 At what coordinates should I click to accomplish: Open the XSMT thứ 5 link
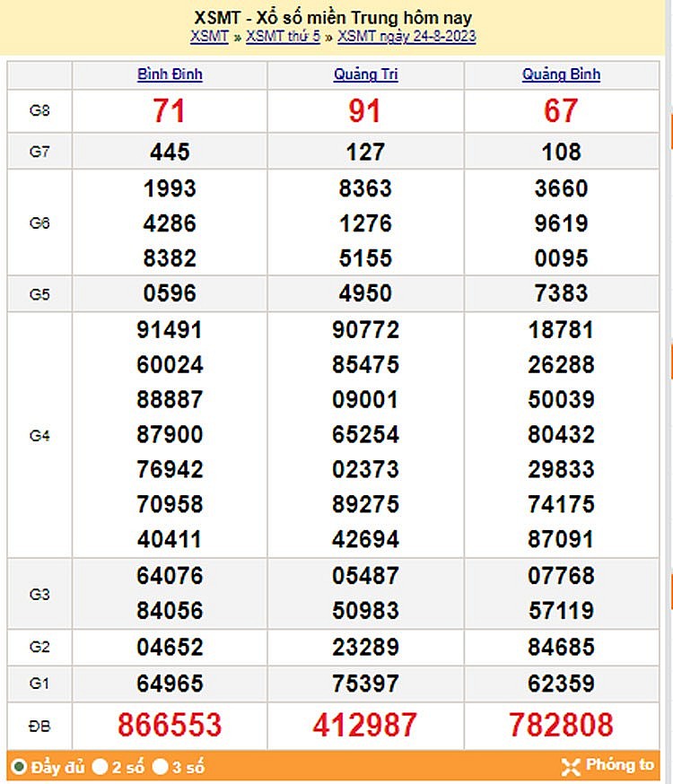tap(283, 37)
